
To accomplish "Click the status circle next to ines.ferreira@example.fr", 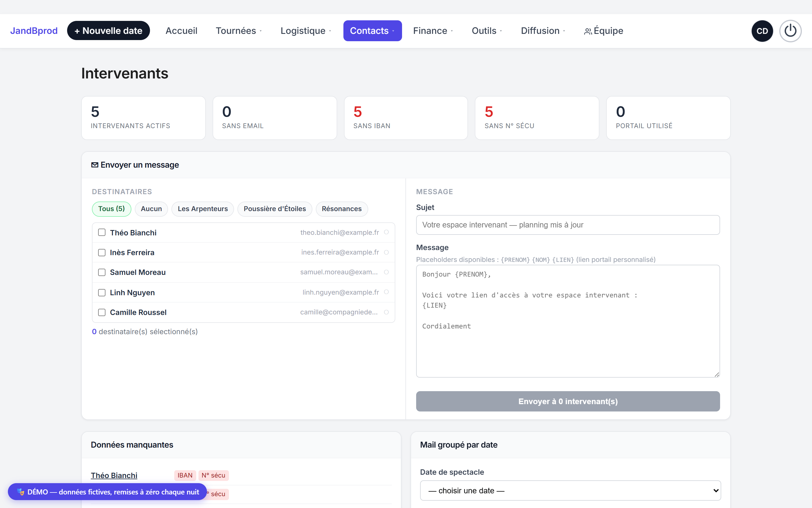I will coord(386,252).
